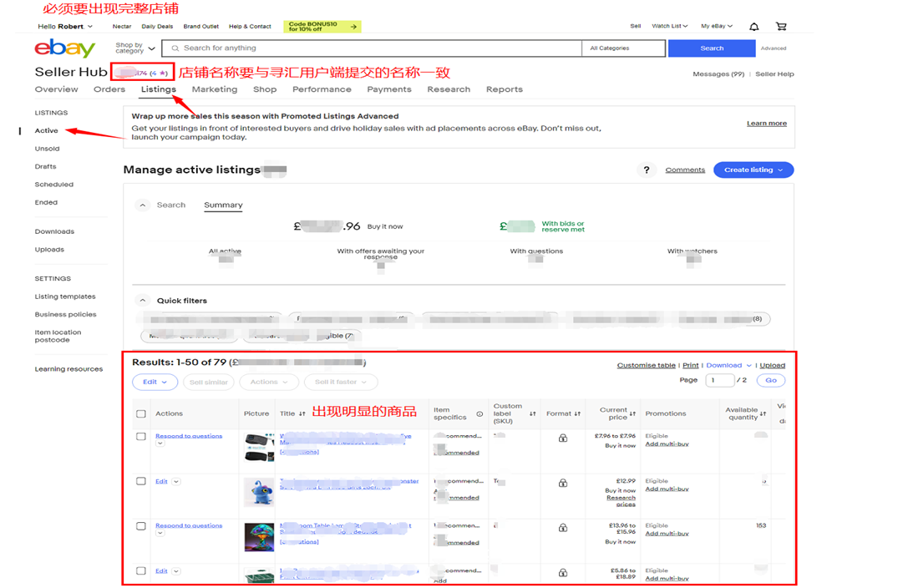The height and width of the screenshot is (588, 903).
Task: Open the Sell it faster dropdown
Action: click(x=341, y=383)
